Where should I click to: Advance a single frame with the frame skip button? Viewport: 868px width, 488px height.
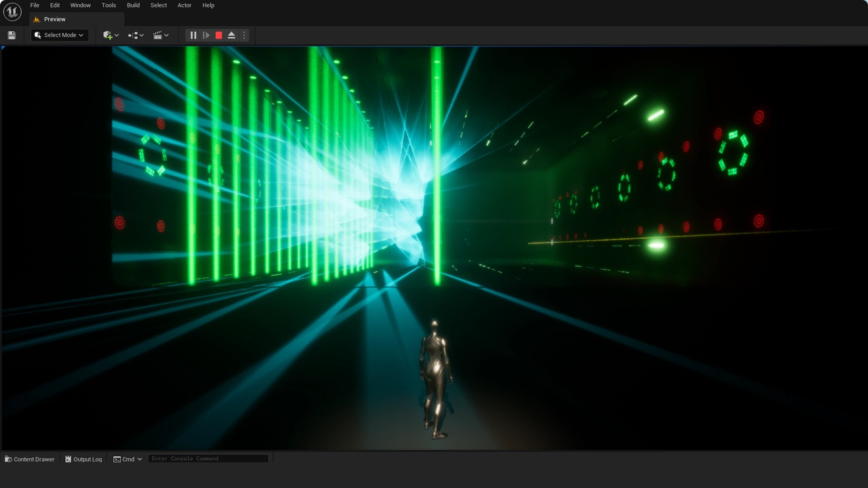pos(206,35)
